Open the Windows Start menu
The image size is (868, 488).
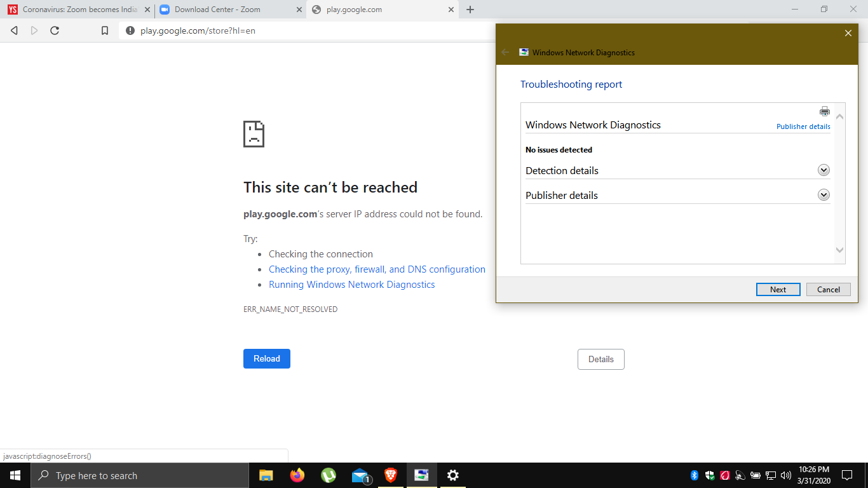point(15,475)
